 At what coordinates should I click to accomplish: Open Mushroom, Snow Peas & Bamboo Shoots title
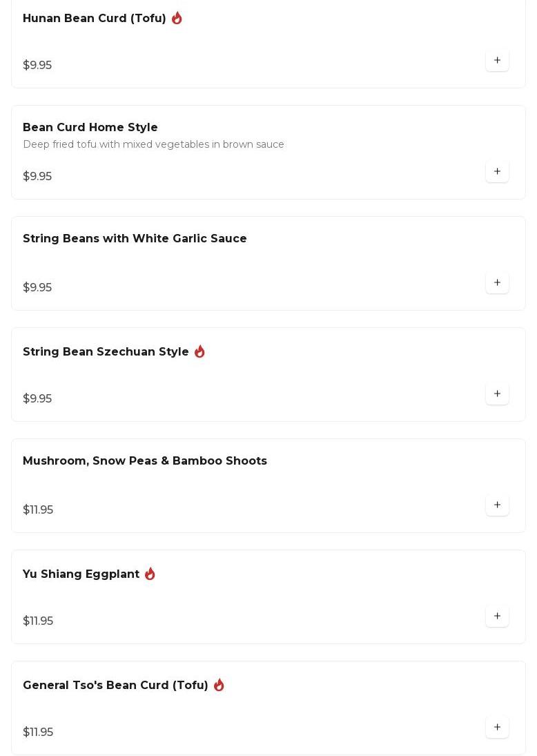145,461
